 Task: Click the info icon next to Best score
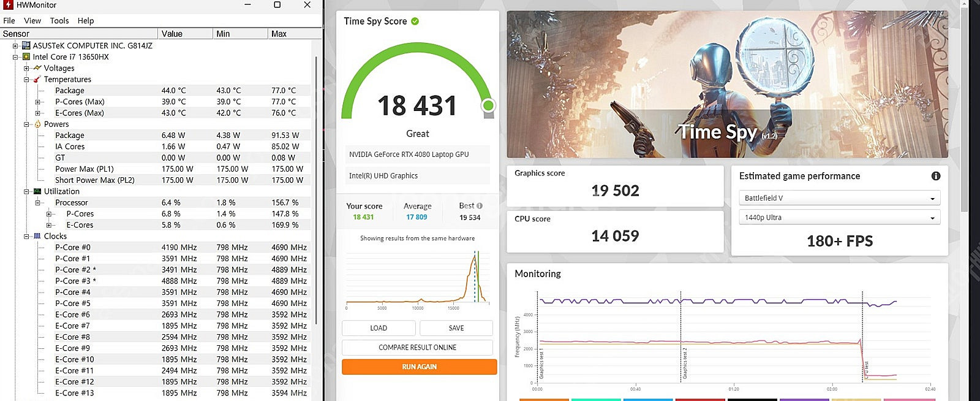click(x=480, y=206)
